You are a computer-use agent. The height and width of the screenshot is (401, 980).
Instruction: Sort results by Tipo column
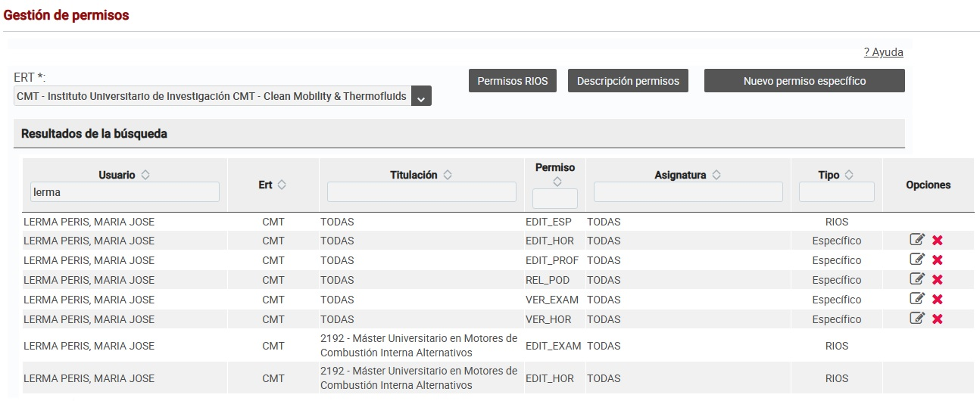coord(849,175)
